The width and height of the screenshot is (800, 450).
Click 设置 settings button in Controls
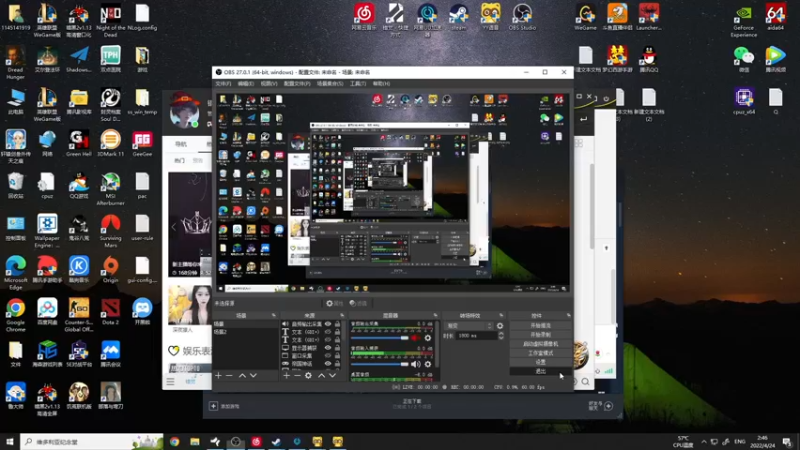coord(540,362)
